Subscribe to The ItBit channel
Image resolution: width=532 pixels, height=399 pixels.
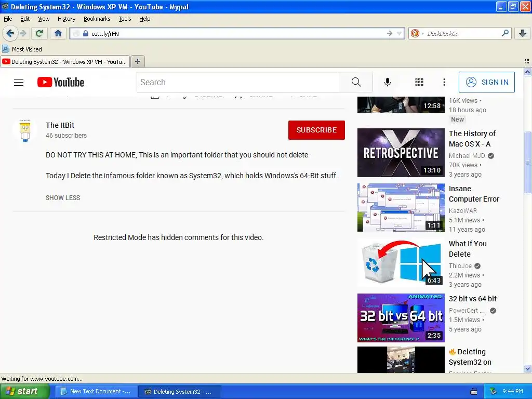pos(316,130)
